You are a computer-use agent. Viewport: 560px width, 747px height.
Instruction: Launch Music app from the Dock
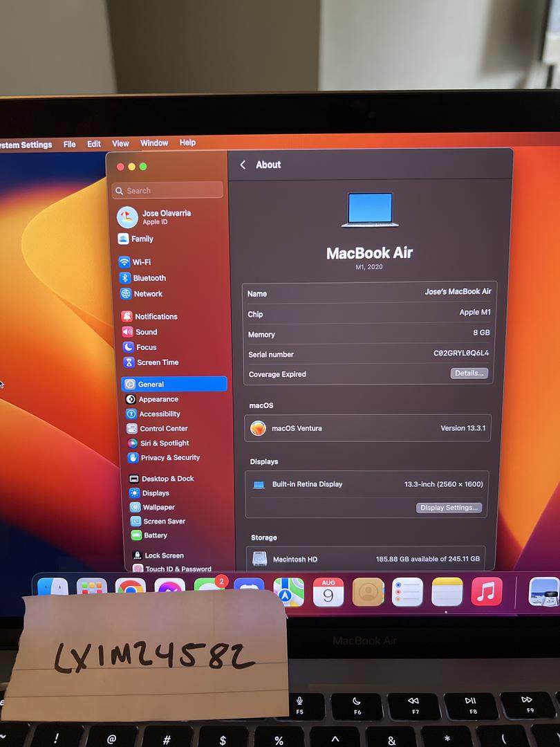click(487, 592)
